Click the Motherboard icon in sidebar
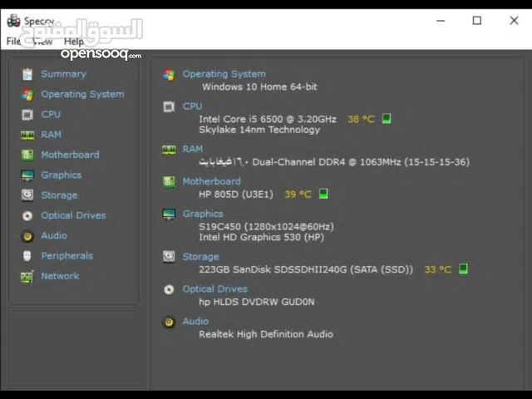532x399 pixels. [x=27, y=155]
